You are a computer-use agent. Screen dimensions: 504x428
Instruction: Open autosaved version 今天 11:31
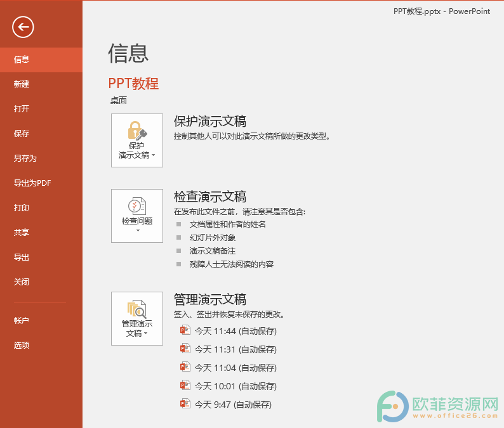235,349
